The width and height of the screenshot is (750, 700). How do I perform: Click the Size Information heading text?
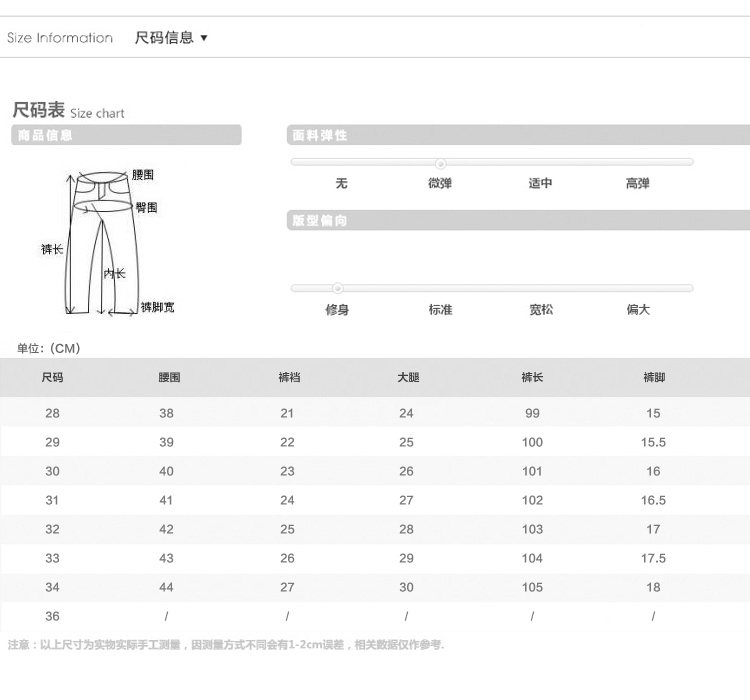[60, 38]
